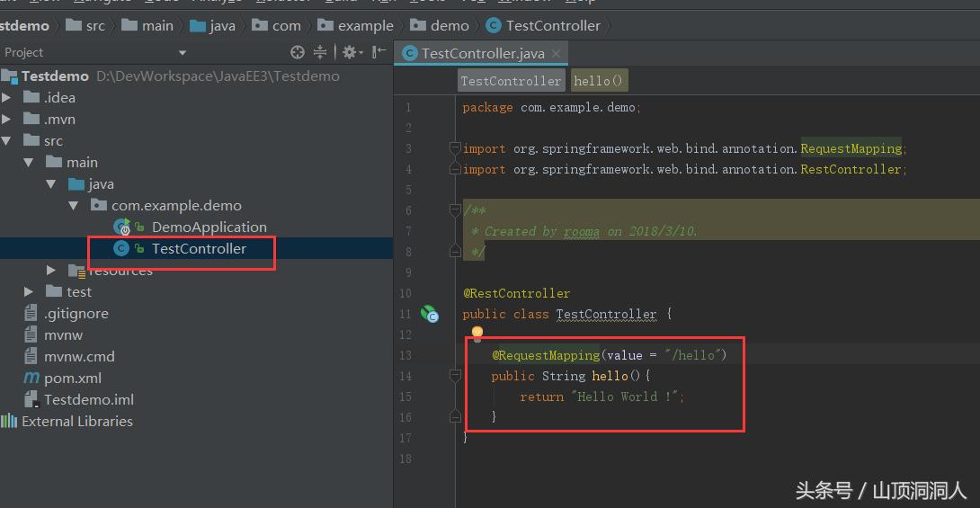Screen dimensions: 980x508
Task: Fold the Javadoc comment block
Action: [455, 210]
